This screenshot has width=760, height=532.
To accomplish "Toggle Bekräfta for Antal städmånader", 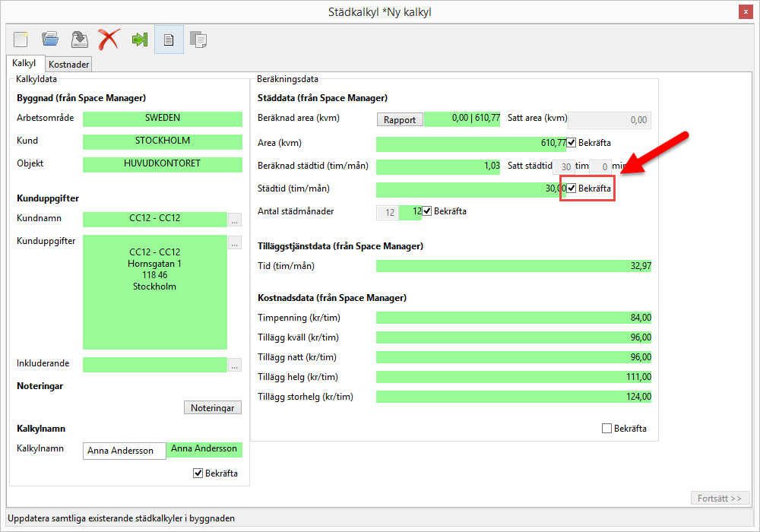I will point(427,211).
